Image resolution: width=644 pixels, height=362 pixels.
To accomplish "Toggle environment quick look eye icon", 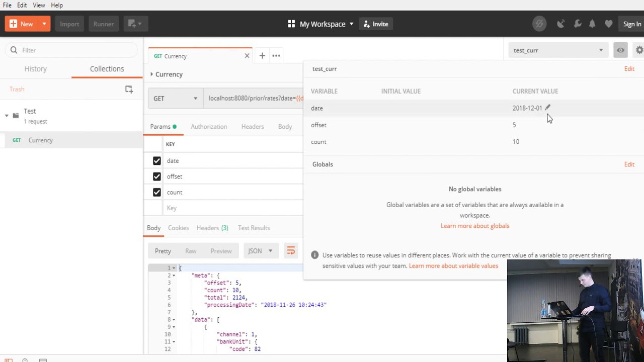I will pos(620,50).
